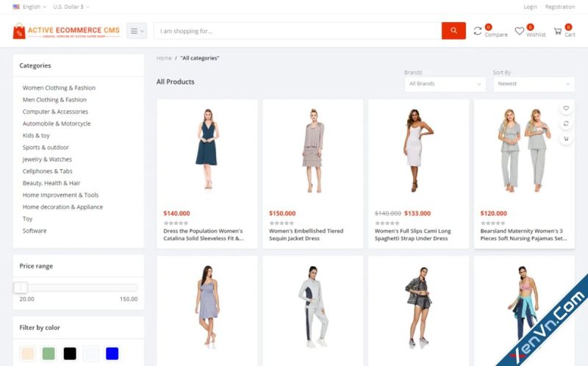Pick the black color filter swatch
Viewport: 588px width, 366px height.
[x=70, y=354]
